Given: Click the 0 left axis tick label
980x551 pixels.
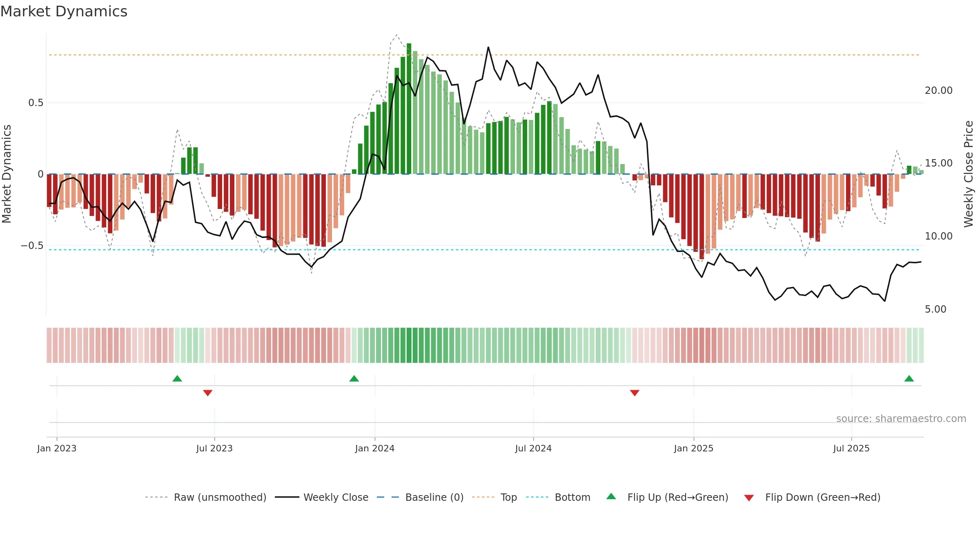Looking at the screenshot, I should point(40,174).
